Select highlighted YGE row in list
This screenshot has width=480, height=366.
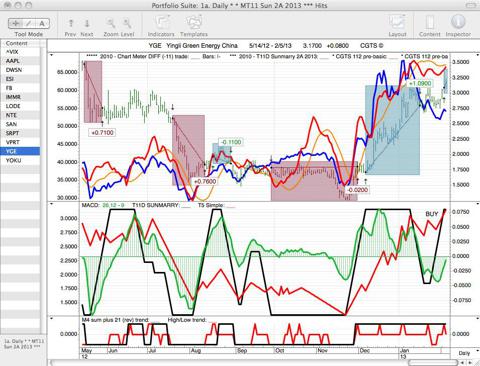(20, 151)
